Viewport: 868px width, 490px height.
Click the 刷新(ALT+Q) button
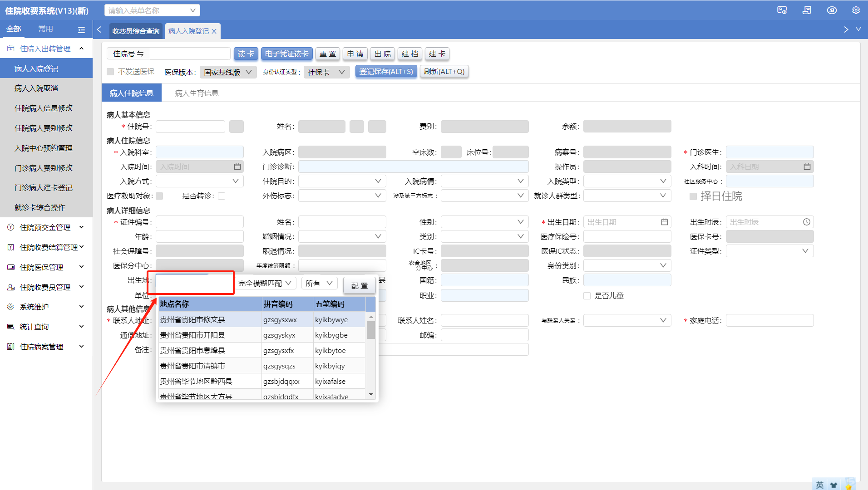click(444, 72)
